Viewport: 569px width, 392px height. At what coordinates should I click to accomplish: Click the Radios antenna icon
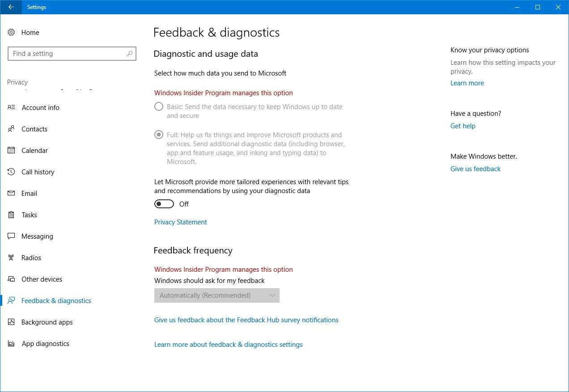coord(12,257)
